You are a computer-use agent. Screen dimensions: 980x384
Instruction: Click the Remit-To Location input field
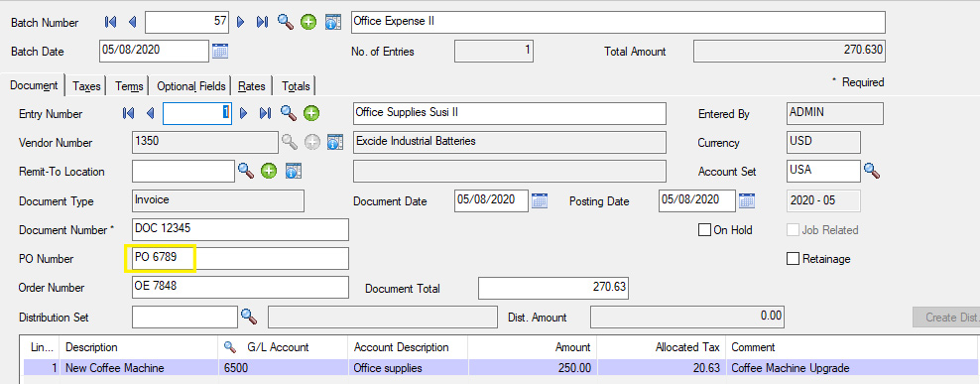[x=184, y=171]
